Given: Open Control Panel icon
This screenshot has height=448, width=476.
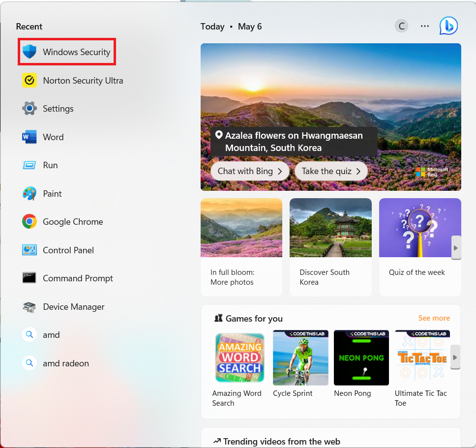Looking at the screenshot, I should point(30,250).
